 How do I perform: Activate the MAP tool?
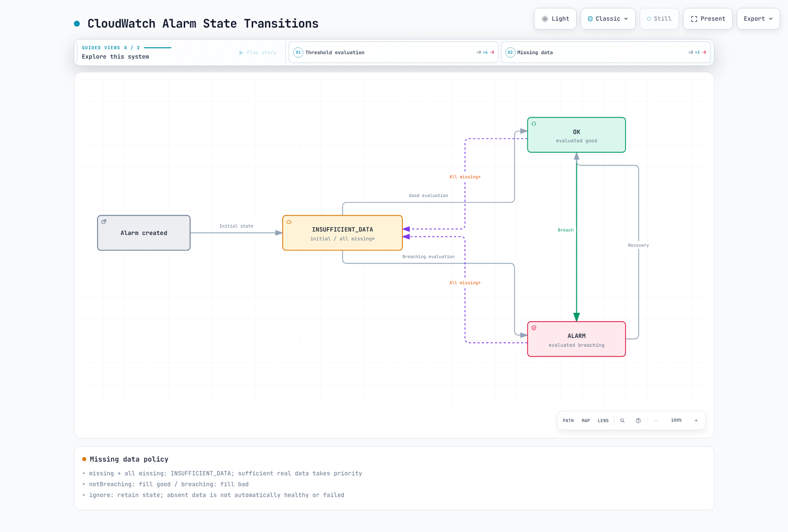click(586, 421)
